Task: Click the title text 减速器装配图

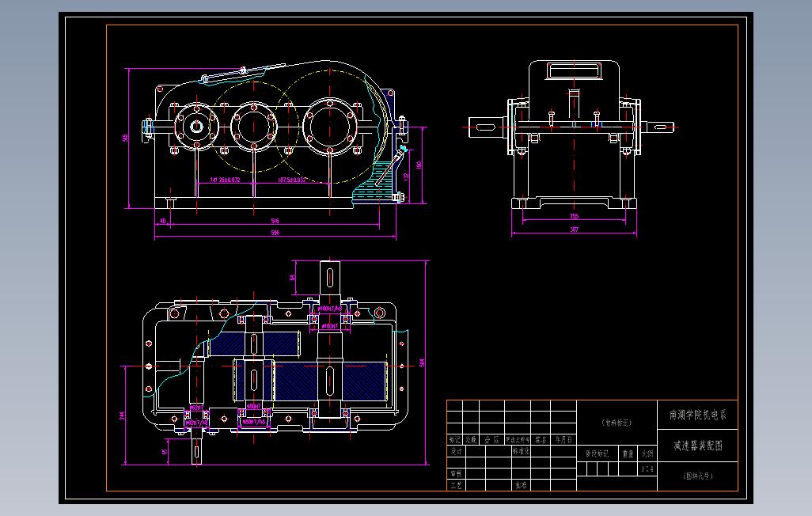Action: point(697,446)
